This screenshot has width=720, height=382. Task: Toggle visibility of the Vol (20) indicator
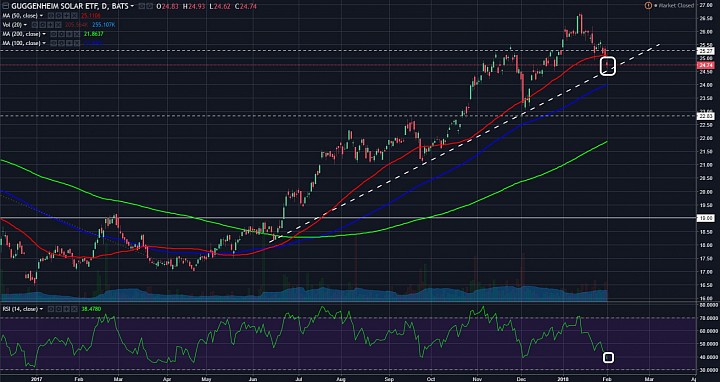(35, 25)
